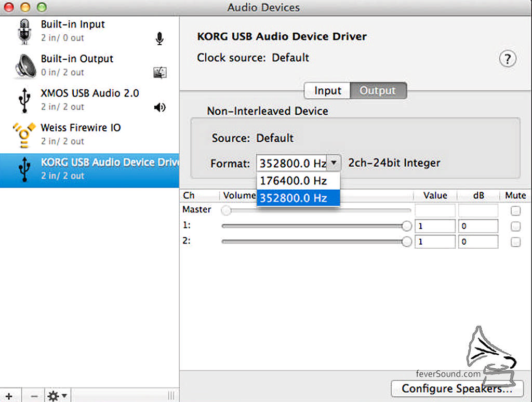This screenshot has height=402, width=532.
Task: Add a new audio device with plus button
Action: click(9, 396)
